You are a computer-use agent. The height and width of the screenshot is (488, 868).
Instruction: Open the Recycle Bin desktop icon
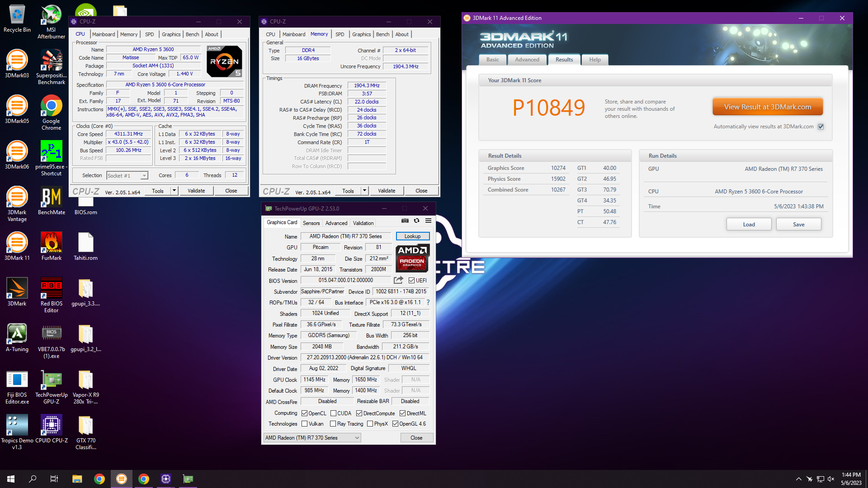tap(17, 19)
